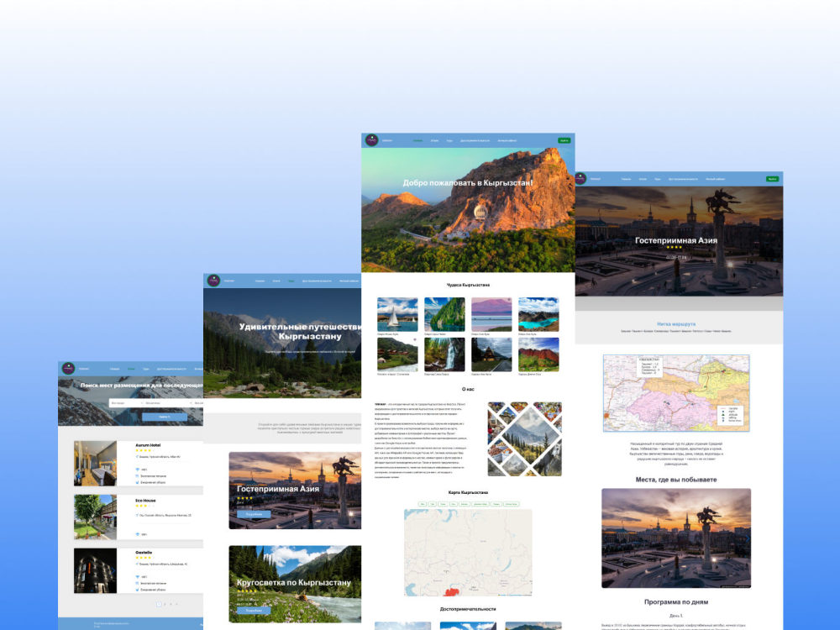The image size is (840, 630).
Task: Go to page 2 in the hotel list pagination
Action: click(165, 604)
